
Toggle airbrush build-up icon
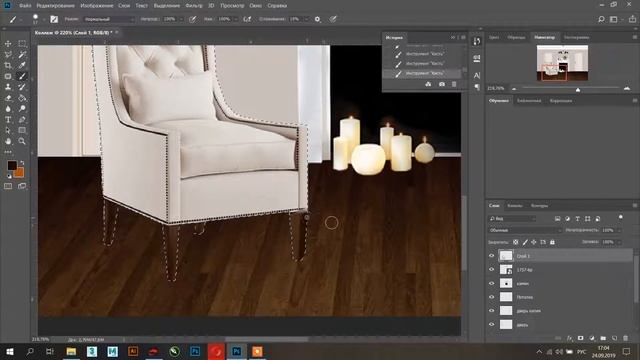pos(247,19)
